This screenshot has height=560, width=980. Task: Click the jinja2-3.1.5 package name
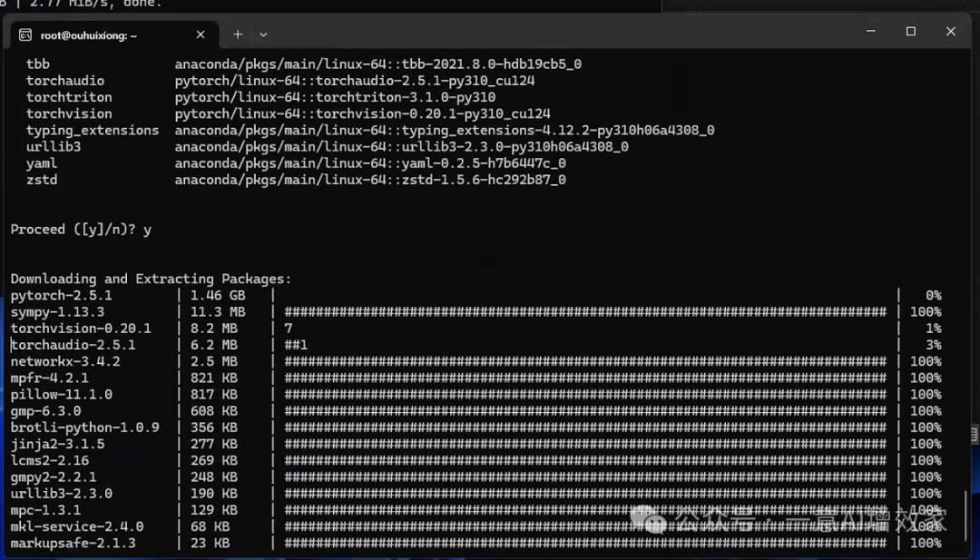click(57, 445)
